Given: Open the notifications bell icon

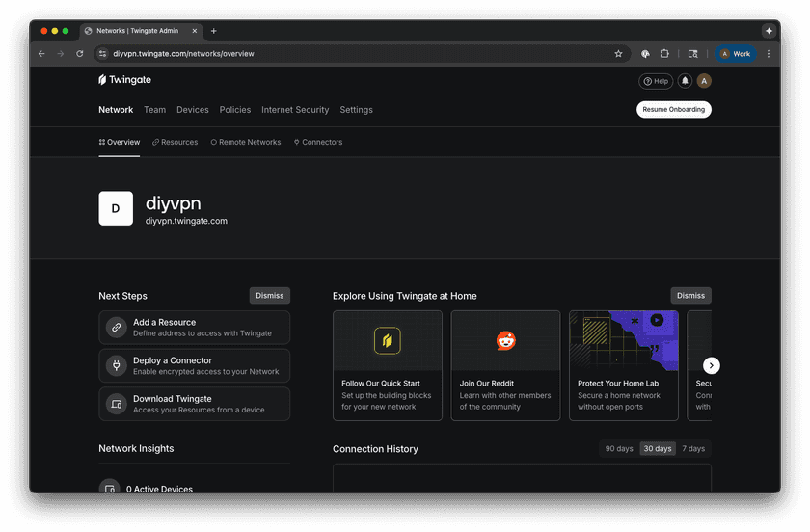Looking at the screenshot, I should 685,81.
